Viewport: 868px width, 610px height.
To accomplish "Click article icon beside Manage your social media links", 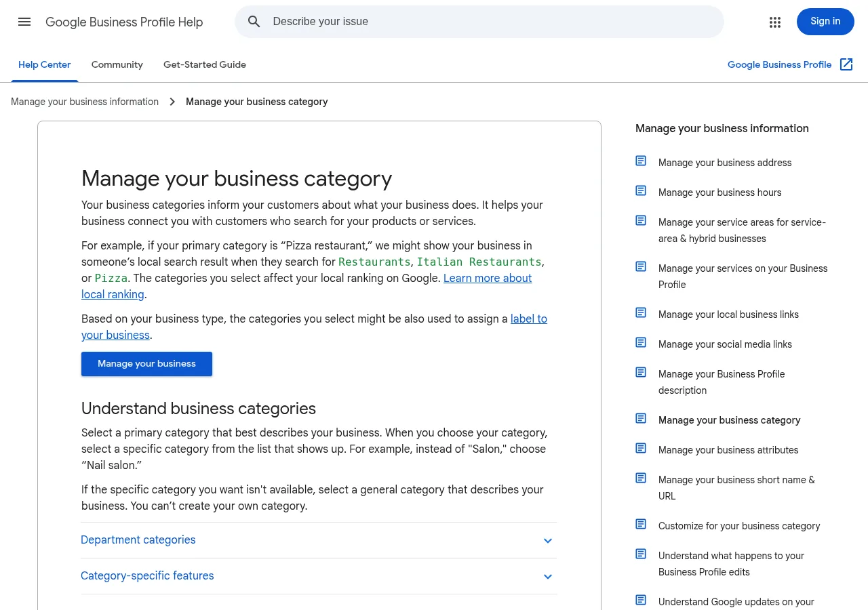I will (641, 342).
